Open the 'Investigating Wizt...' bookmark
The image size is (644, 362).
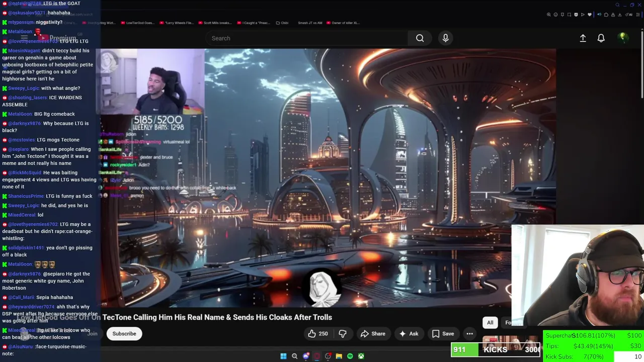pyautogui.click(x=99, y=23)
